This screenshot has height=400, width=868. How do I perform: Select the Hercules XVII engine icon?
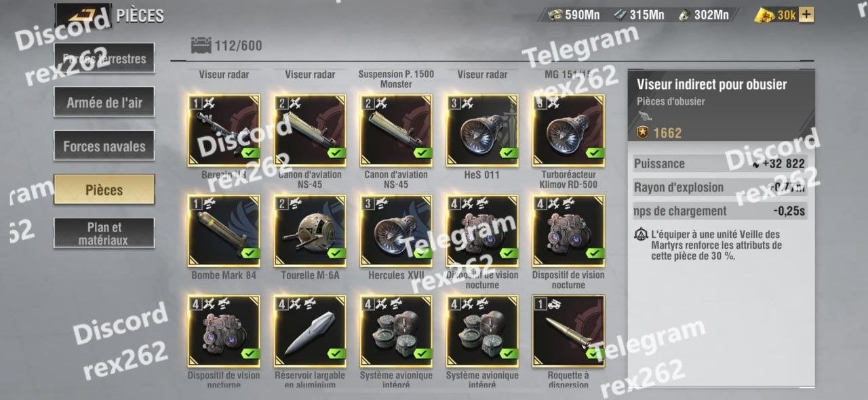coord(396,231)
